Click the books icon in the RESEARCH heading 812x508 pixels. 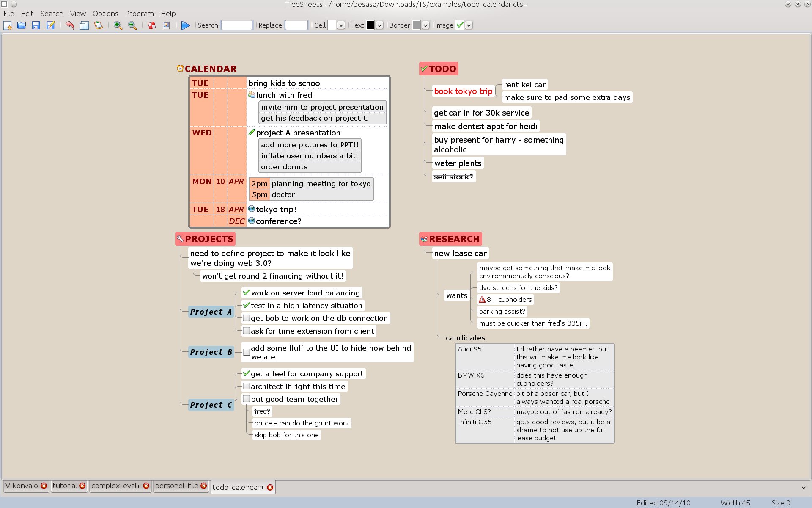(x=424, y=239)
